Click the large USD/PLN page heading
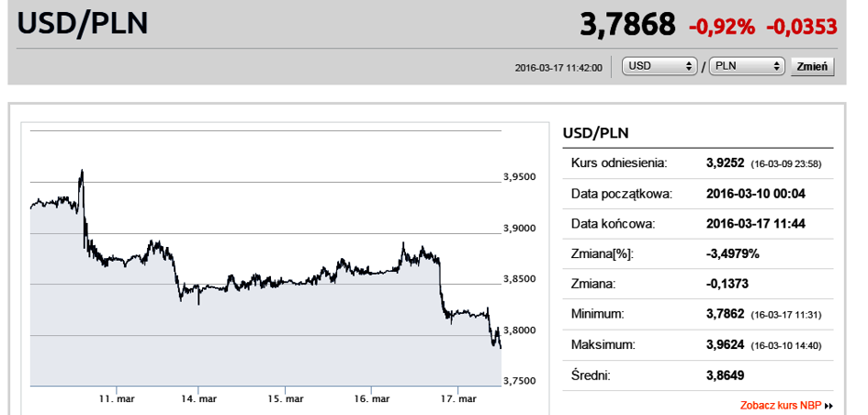 (84, 23)
